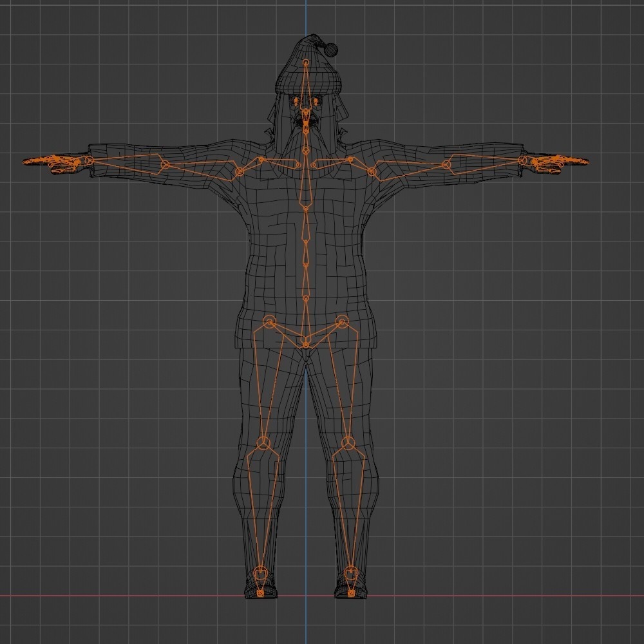This screenshot has width=644, height=644.
Task: Pick the ankle joint of the screen-left foot
Action: 260,573
